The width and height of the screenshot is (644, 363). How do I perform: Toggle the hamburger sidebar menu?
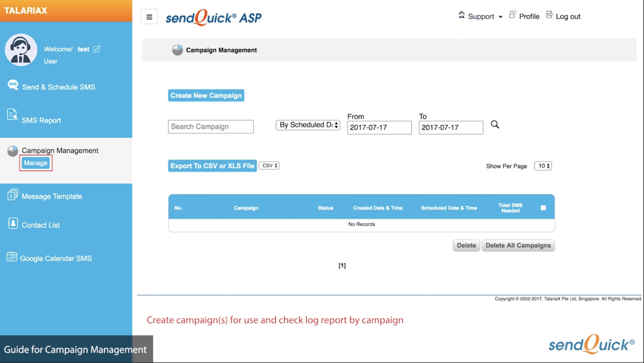coord(149,17)
